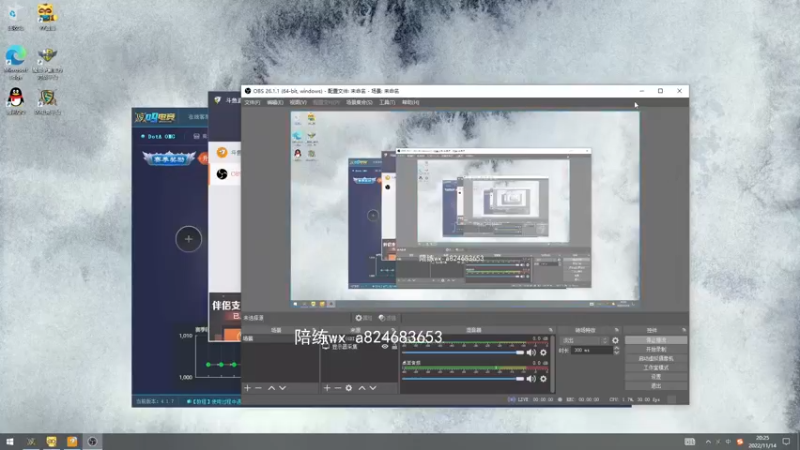
Task: Open the 编辑(E) menu in OBS
Action: [275, 103]
